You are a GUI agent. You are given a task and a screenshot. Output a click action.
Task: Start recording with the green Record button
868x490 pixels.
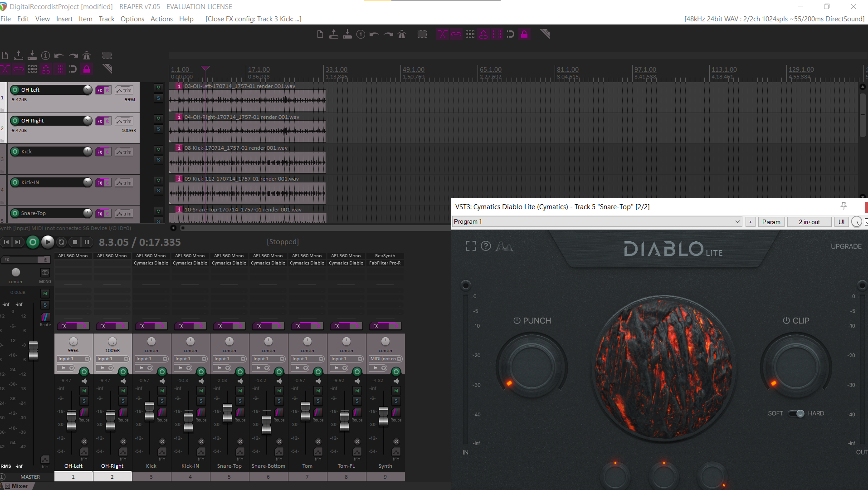pyautogui.click(x=33, y=242)
